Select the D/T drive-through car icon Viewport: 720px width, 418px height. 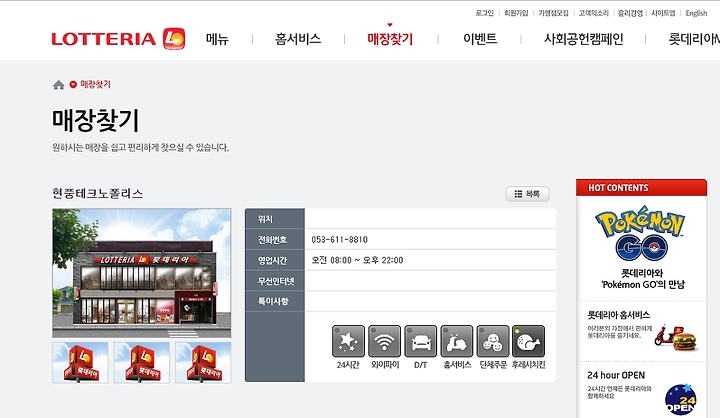(x=421, y=341)
